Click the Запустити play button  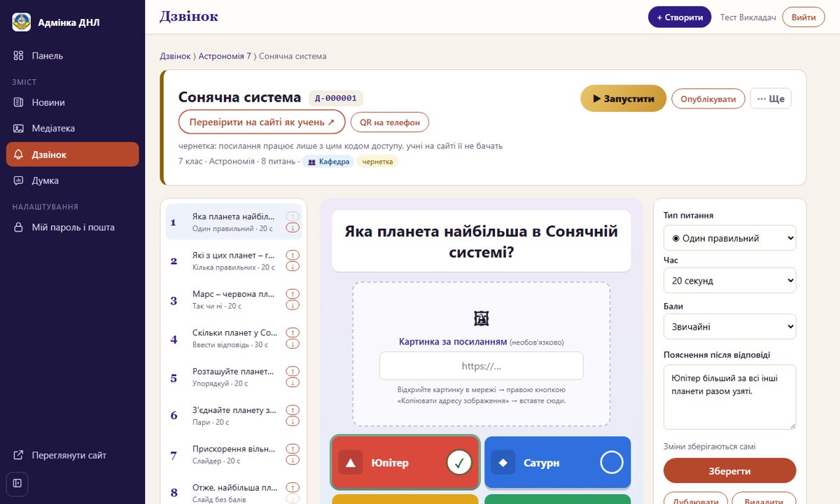[623, 99]
